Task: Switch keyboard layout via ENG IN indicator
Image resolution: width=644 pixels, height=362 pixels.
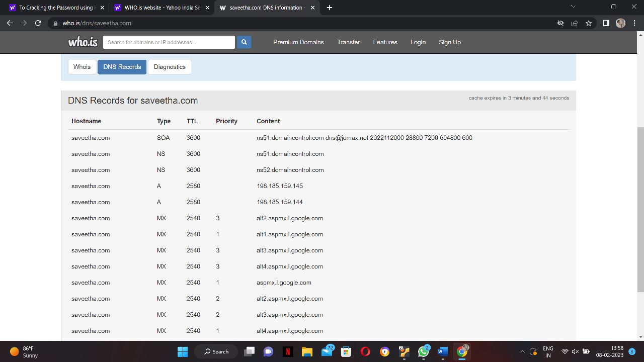Action: tap(548, 351)
